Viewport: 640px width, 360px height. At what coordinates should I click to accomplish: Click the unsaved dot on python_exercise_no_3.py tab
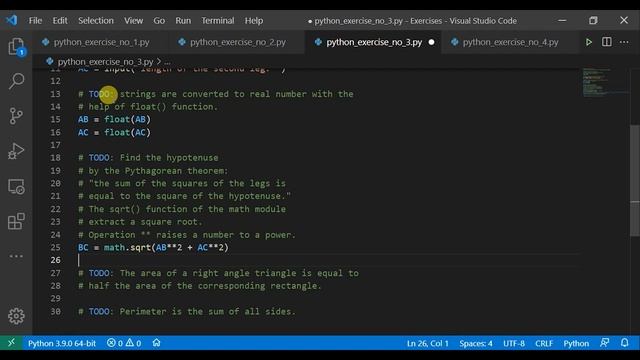coord(431,42)
